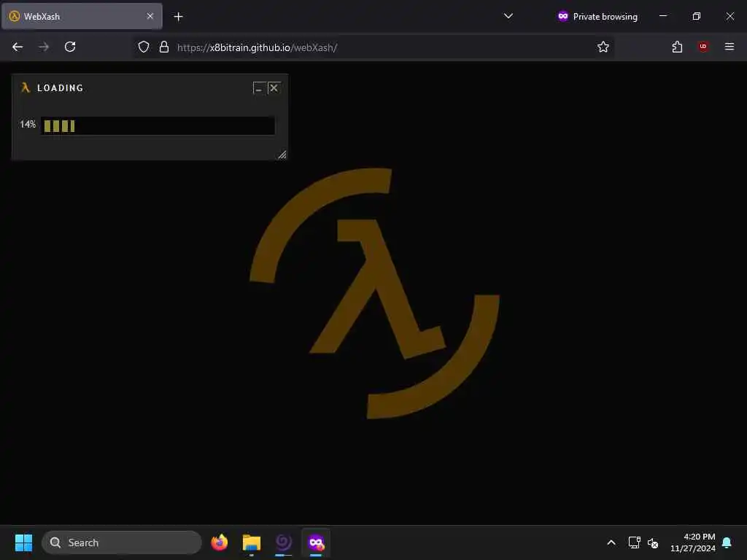Click the taskbar Search box

pyautogui.click(x=122, y=542)
